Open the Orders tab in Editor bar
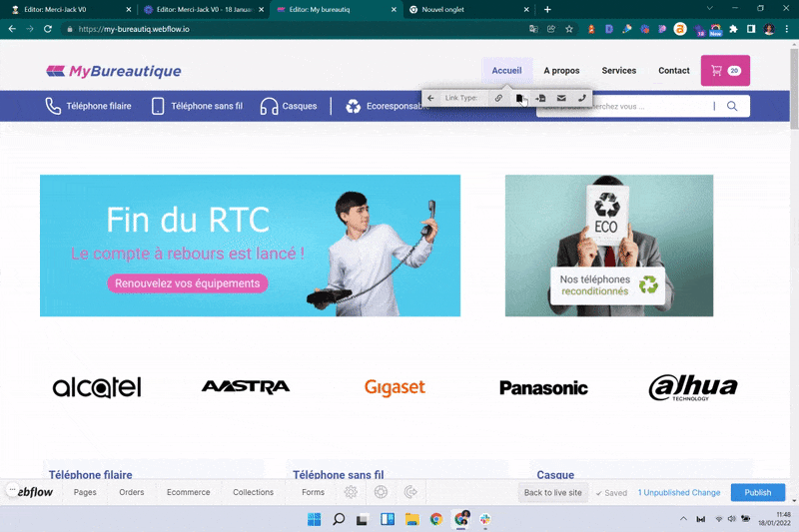Viewport: 799px width, 532px height. click(132, 492)
